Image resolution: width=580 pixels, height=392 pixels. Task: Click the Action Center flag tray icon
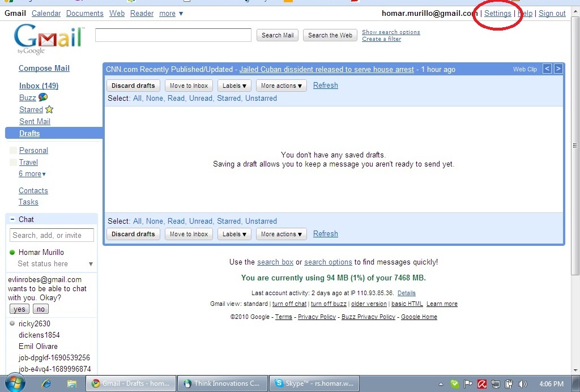pos(468,384)
